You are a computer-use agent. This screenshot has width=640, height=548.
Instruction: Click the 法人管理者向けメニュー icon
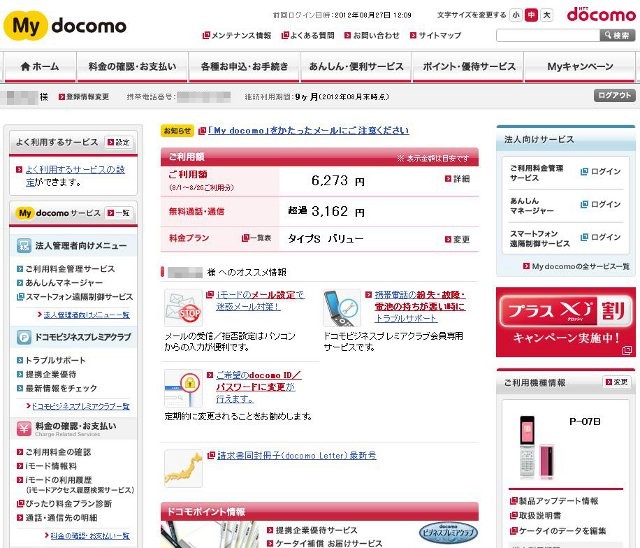[x=24, y=246]
